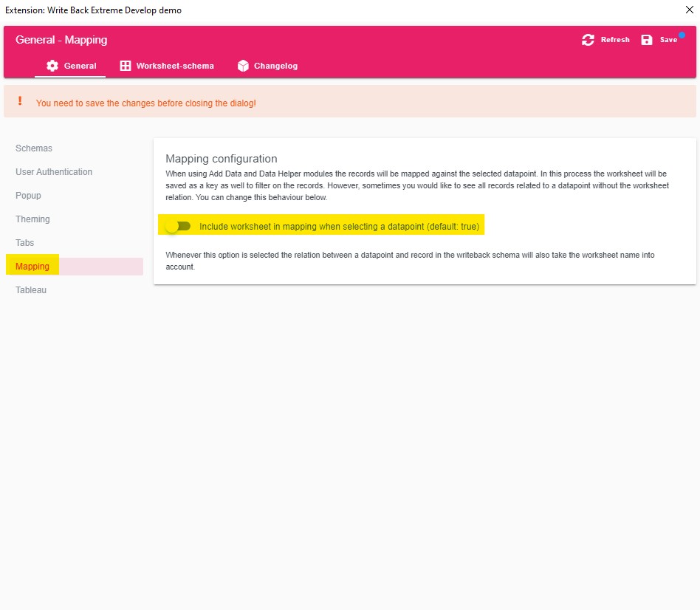This screenshot has height=610, width=700.
Task: Close the extension dialog with X
Action: [689, 10]
